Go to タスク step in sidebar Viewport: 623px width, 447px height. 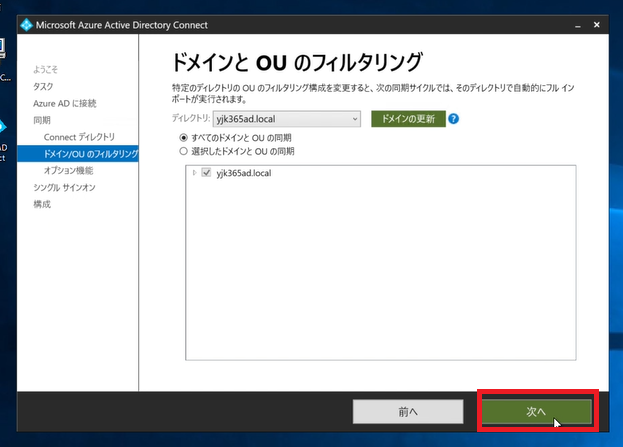[43, 86]
